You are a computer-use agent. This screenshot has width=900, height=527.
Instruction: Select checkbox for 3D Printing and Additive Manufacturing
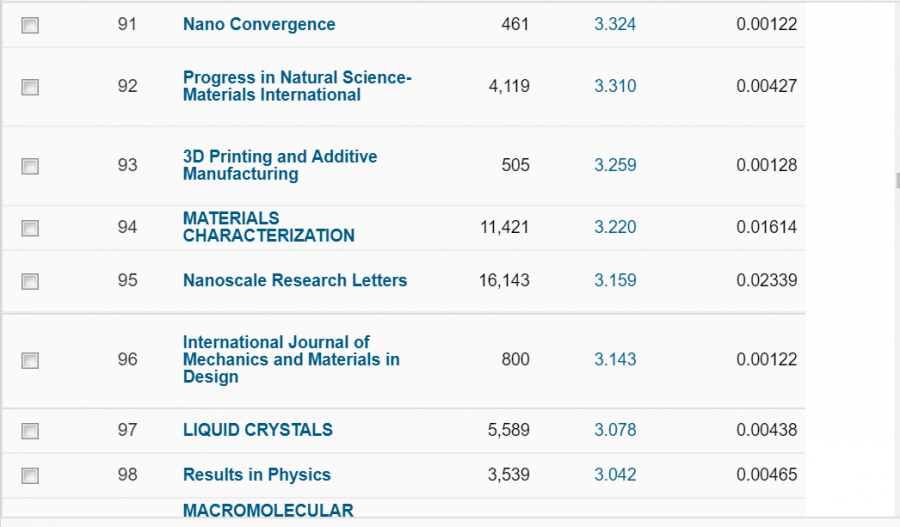pyautogui.click(x=30, y=166)
